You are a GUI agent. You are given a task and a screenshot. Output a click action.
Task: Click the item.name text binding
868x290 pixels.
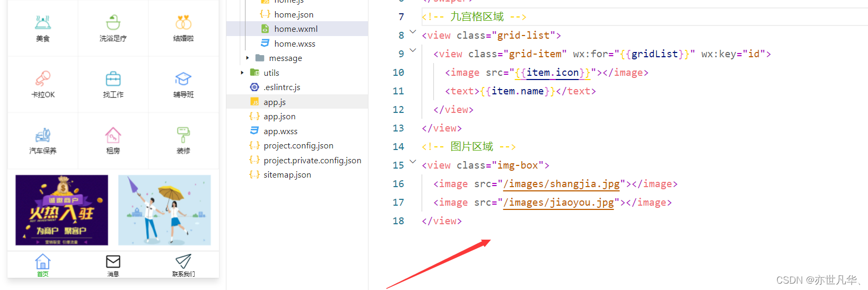tap(518, 91)
